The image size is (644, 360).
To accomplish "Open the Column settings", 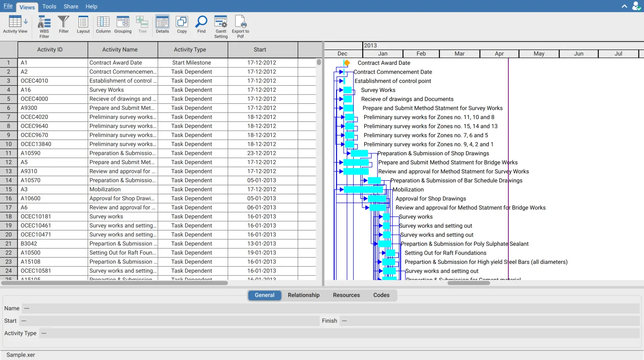I will point(103,25).
